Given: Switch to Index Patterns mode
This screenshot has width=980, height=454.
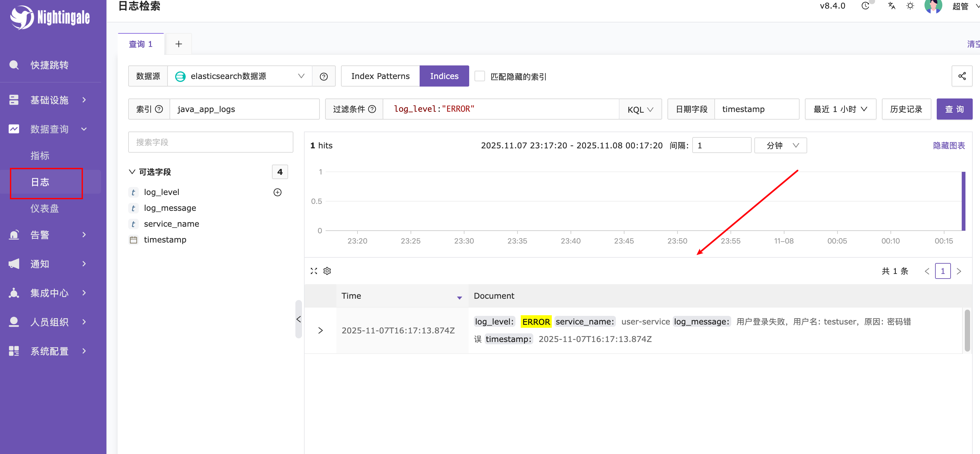Looking at the screenshot, I should [380, 76].
